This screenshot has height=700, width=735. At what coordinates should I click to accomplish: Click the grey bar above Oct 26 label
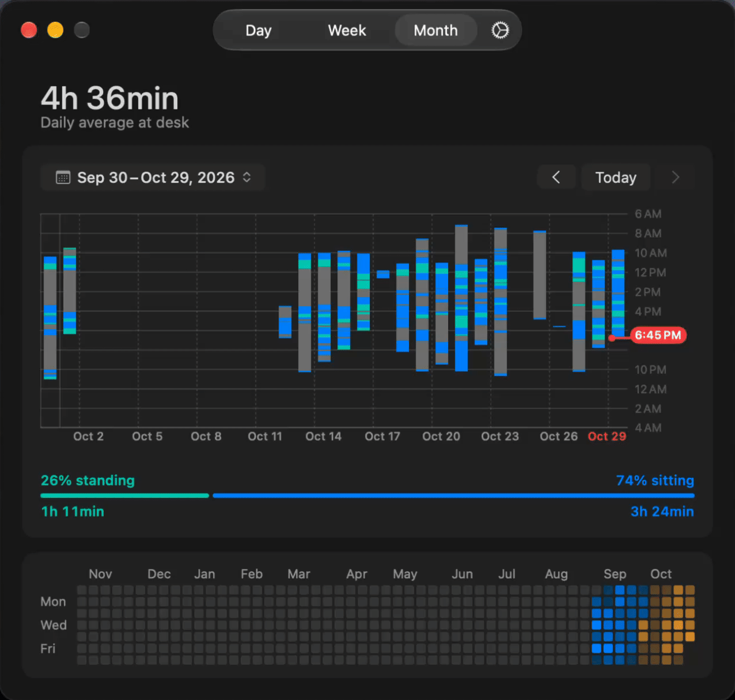point(540,275)
